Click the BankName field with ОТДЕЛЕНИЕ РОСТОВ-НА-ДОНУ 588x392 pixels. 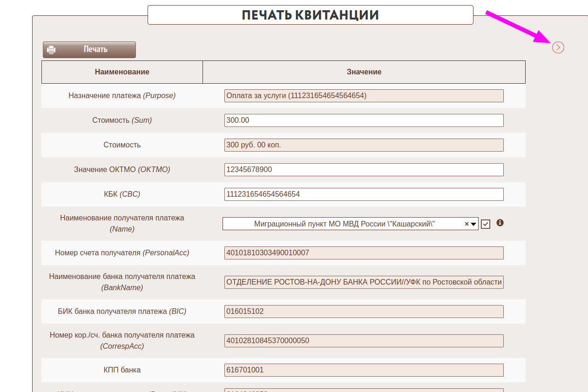point(364,282)
